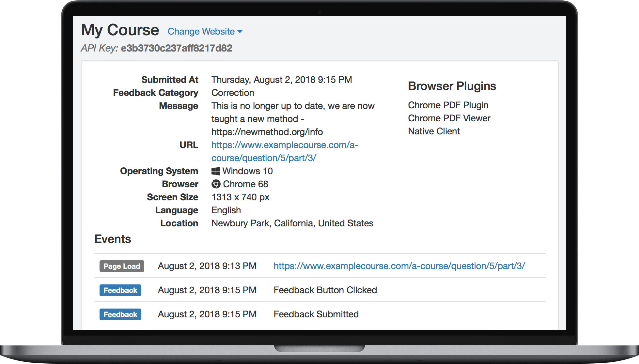Image resolution: width=639 pixels, height=364 pixels.
Task: Click the Feedback badge for Button Clicked
Action: (x=120, y=290)
